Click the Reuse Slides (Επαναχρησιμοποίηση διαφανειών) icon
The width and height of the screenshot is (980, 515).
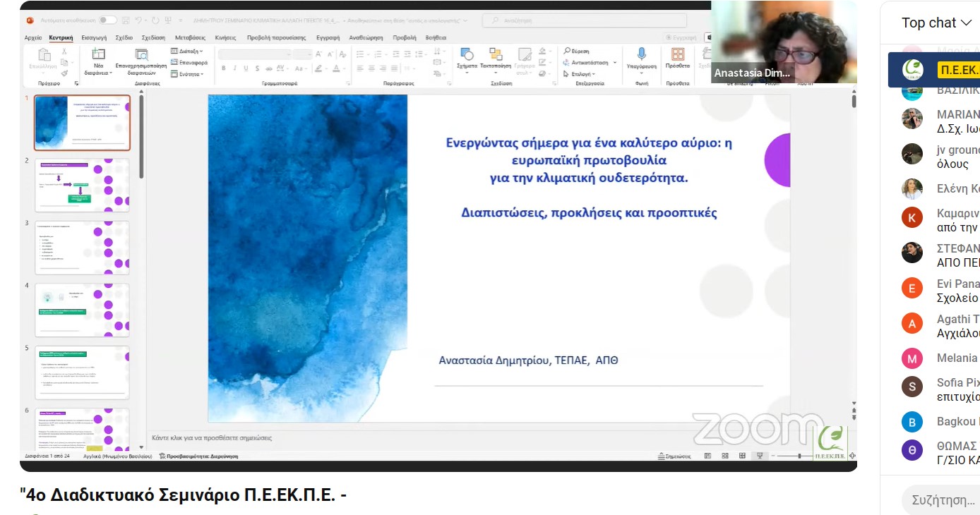pyautogui.click(x=141, y=56)
